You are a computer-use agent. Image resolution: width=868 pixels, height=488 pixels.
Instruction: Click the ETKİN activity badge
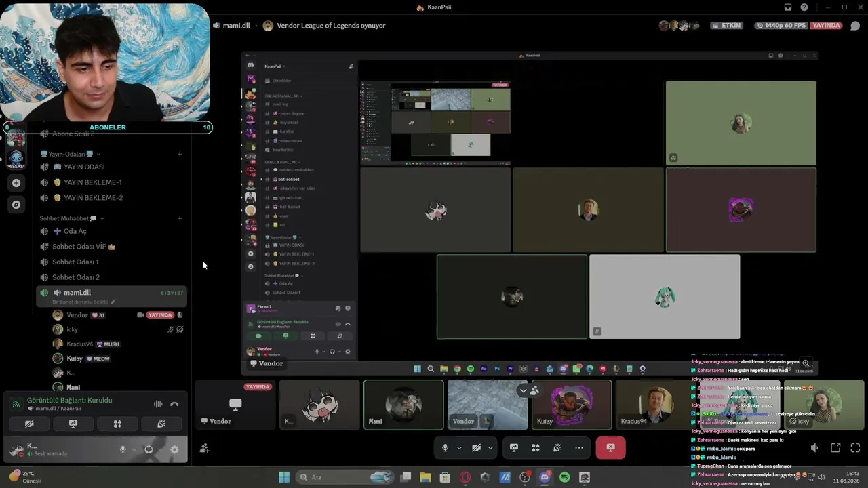click(726, 26)
